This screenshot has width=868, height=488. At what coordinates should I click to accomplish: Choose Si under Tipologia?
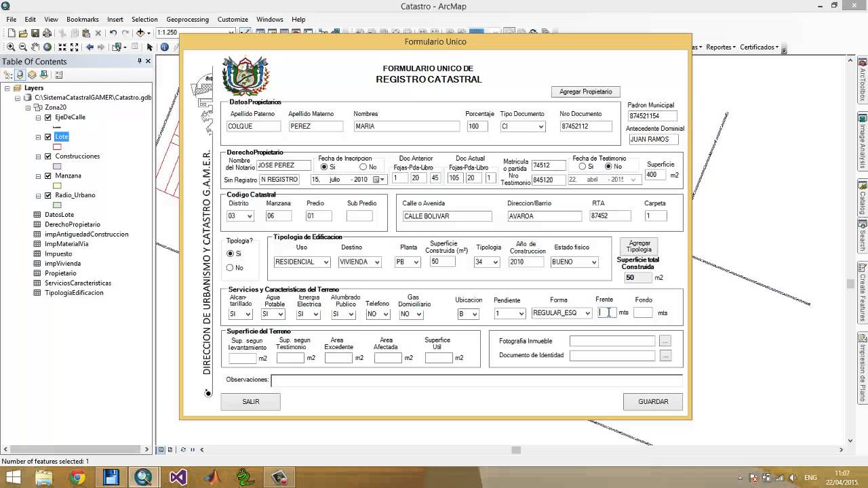pos(230,253)
